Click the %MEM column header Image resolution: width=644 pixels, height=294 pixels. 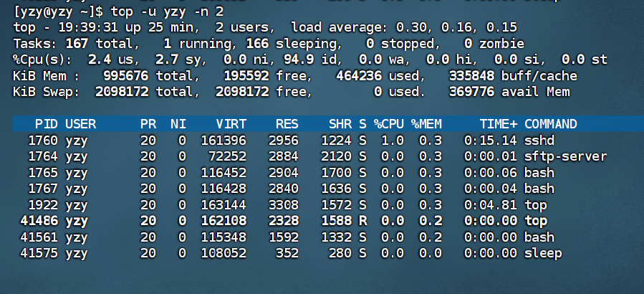[426, 124]
